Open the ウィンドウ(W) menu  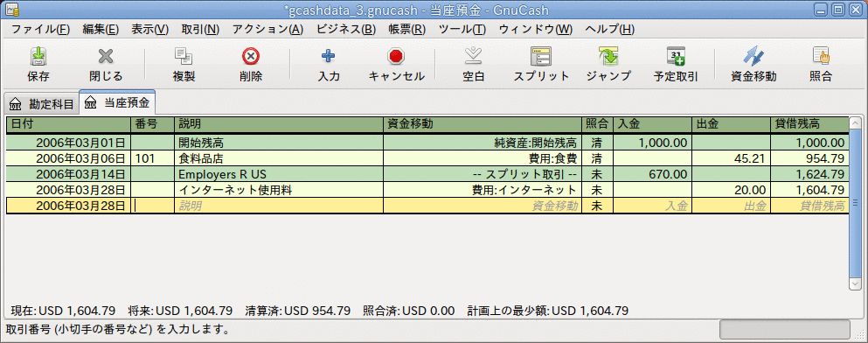(536, 30)
